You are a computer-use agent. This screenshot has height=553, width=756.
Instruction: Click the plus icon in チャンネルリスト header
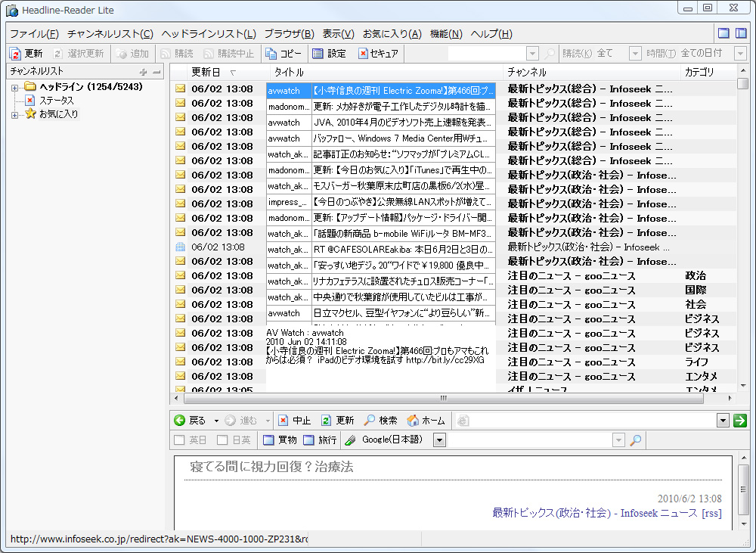pos(143,73)
